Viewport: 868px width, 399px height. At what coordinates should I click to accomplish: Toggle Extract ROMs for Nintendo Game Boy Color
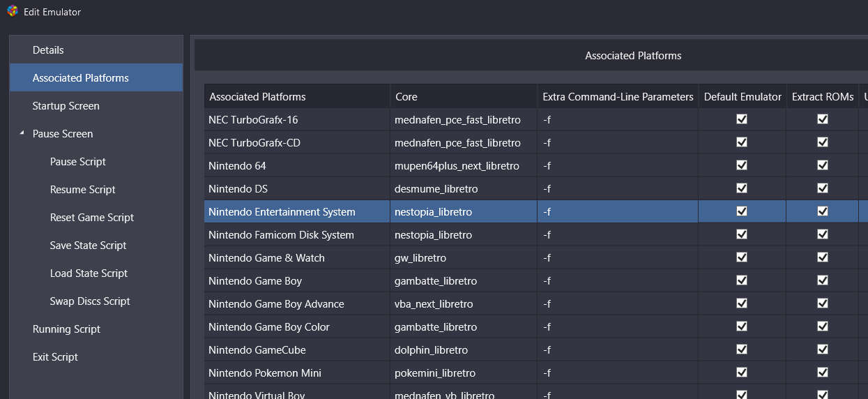pyautogui.click(x=823, y=326)
